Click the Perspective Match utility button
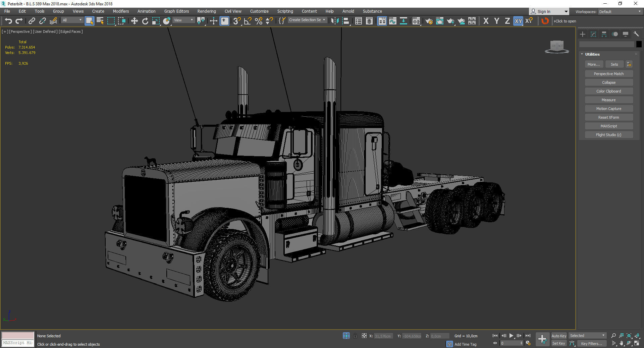644x348 pixels. coord(609,74)
